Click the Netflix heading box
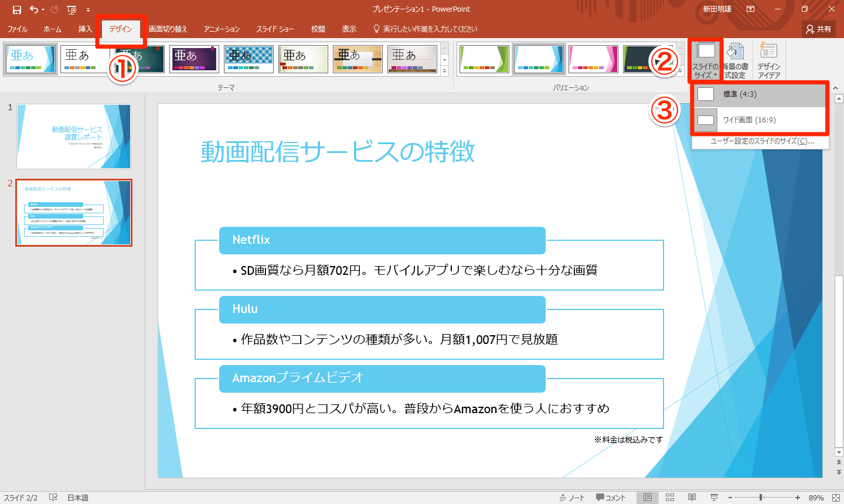Viewport: 844px width, 504px height. (x=382, y=240)
